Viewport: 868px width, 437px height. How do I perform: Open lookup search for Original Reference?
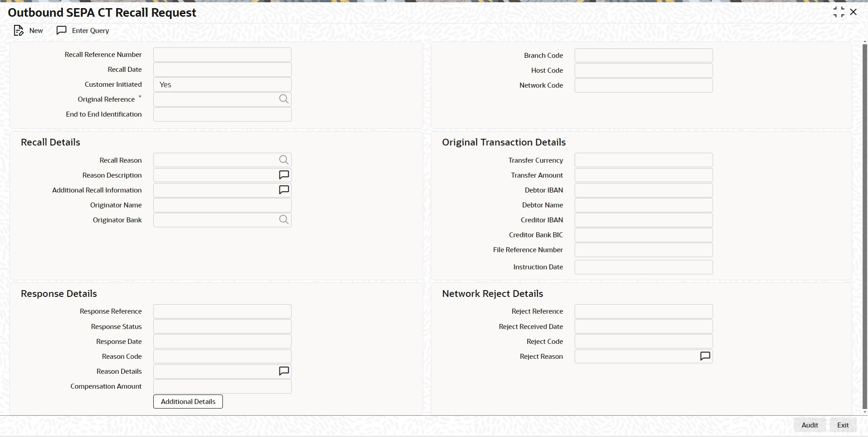click(x=284, y=99)
